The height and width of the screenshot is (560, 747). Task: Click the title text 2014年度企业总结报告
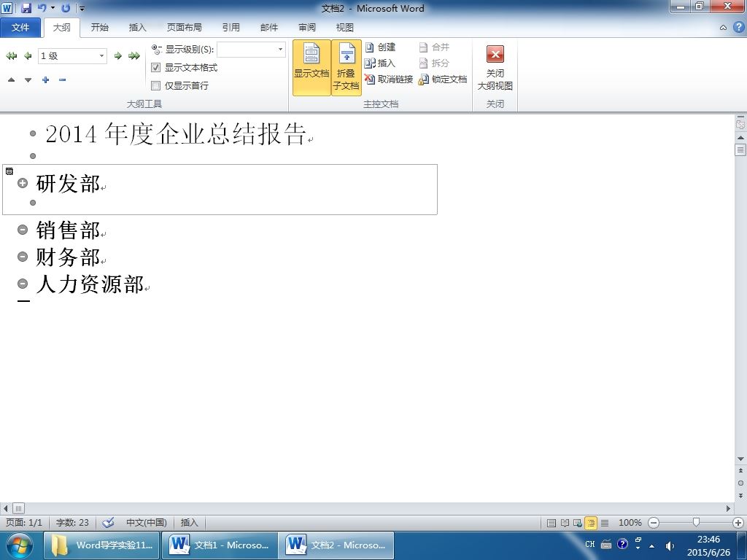[x=175, y=133]
